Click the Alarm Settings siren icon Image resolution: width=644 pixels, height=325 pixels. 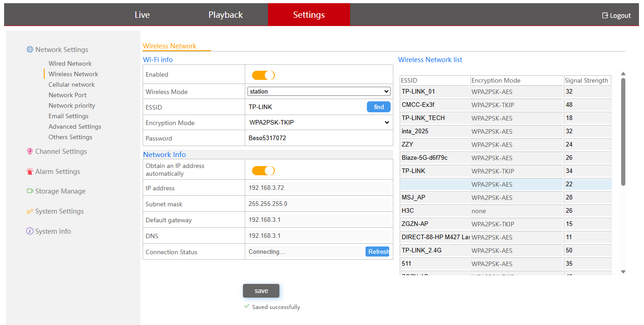(x=30, y=172)
